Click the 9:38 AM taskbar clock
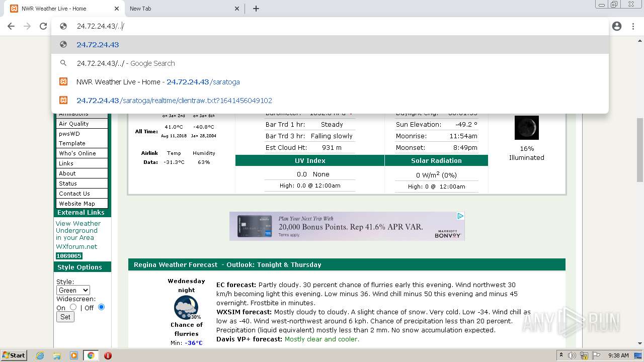The height and width of the screenshot is (362, 644). click(618, 355)
